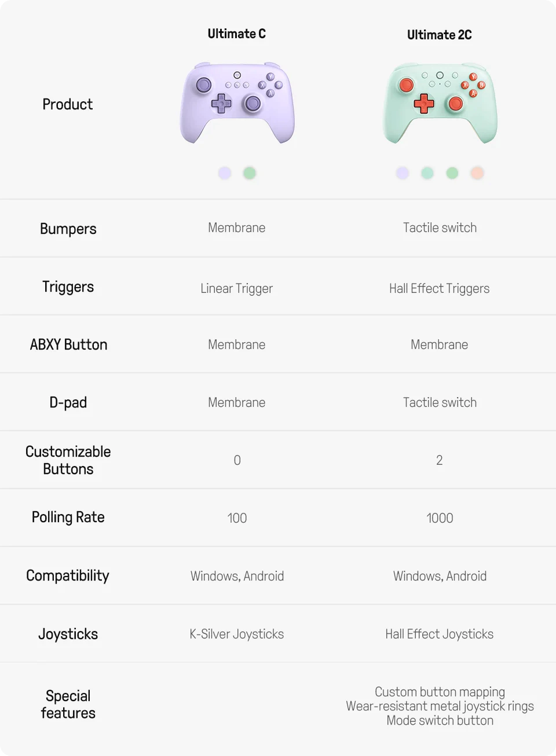
Task: Click the K-Silver Joysticks text
Action: pyautogui.click(x=237, y=634)
